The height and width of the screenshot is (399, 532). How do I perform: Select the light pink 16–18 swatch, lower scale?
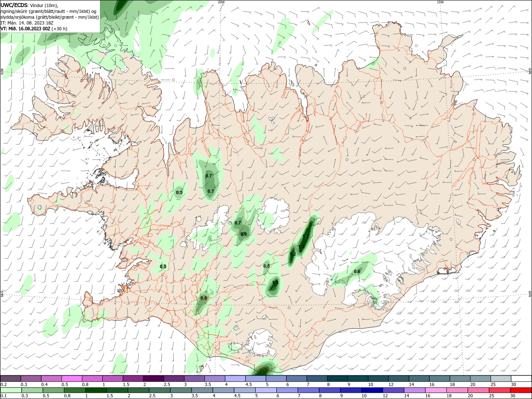436,390
